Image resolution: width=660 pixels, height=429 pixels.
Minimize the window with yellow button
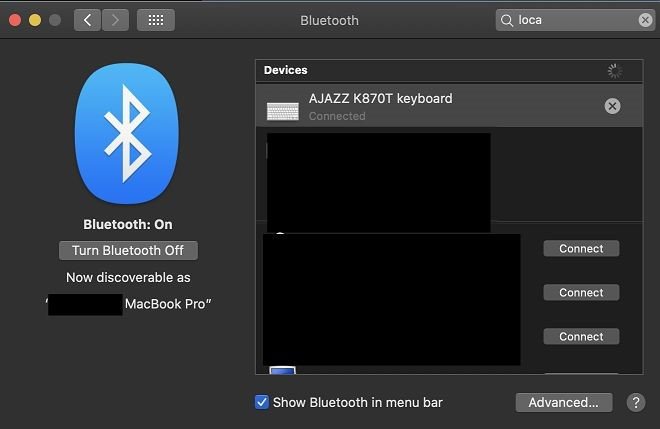(x=35, y=20)
